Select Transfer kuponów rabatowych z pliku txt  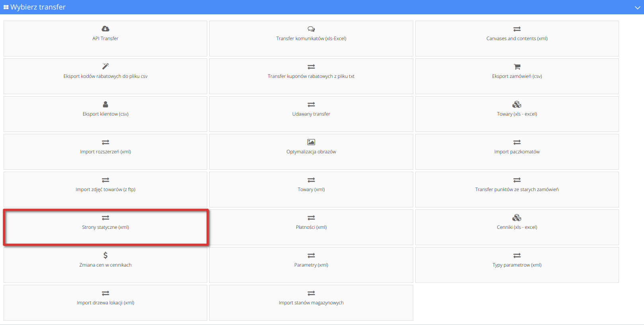(x=311, y=76)
